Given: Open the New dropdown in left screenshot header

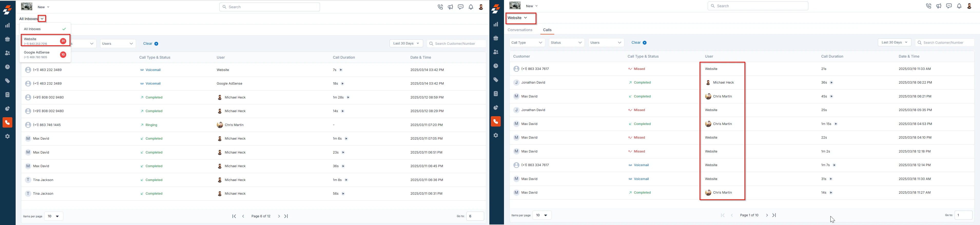Looking at the screenshot, I should pos(43,7).
